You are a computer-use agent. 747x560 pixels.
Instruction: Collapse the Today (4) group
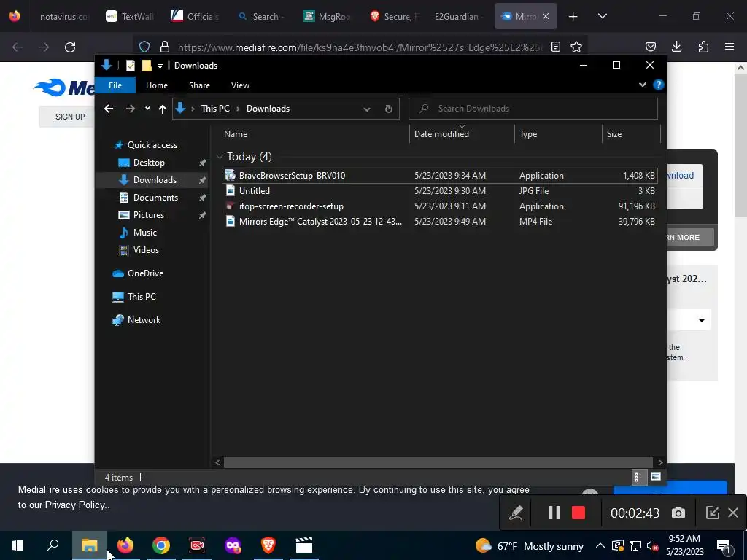pos(220,157)
